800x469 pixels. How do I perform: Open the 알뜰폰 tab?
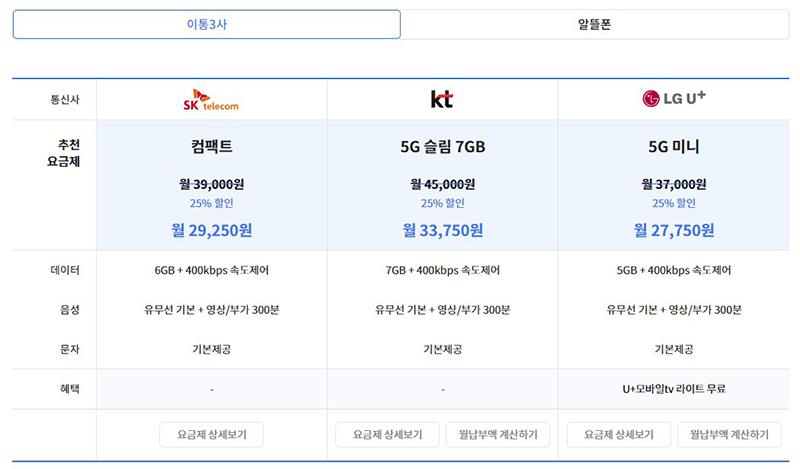(x=594, y=25)
